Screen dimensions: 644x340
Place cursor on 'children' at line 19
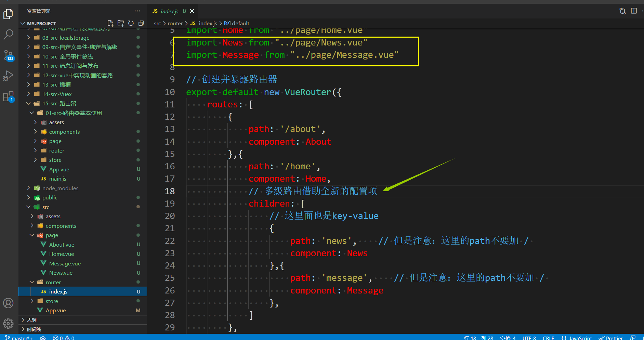click(269, 204)
